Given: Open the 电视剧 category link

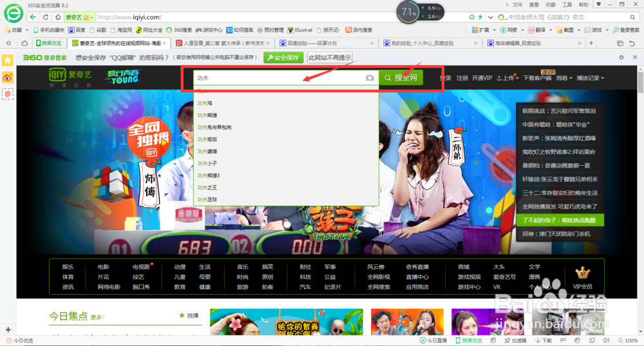Looking at the screenshot, I should pyautogui.click(x=141, y=267).
